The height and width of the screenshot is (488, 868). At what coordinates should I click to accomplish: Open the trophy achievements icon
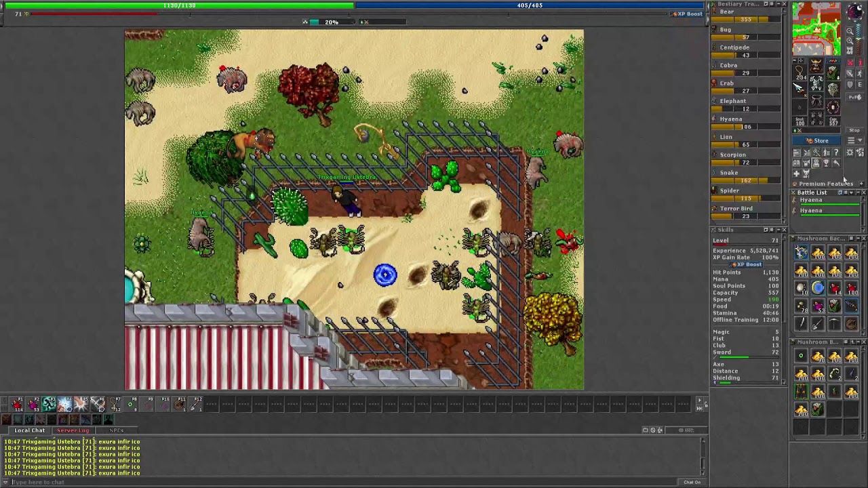click(x=826, y=163)
